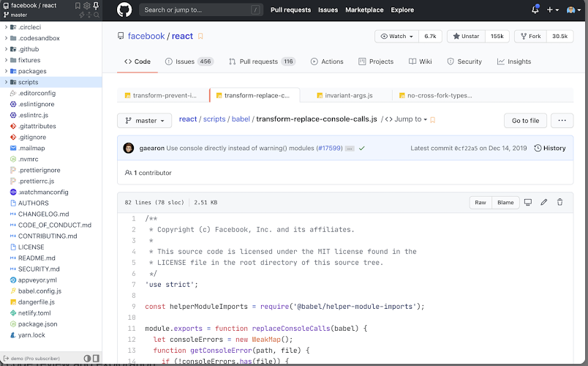
Task: Switch to the Code tab
Action: tap(137, 61)
